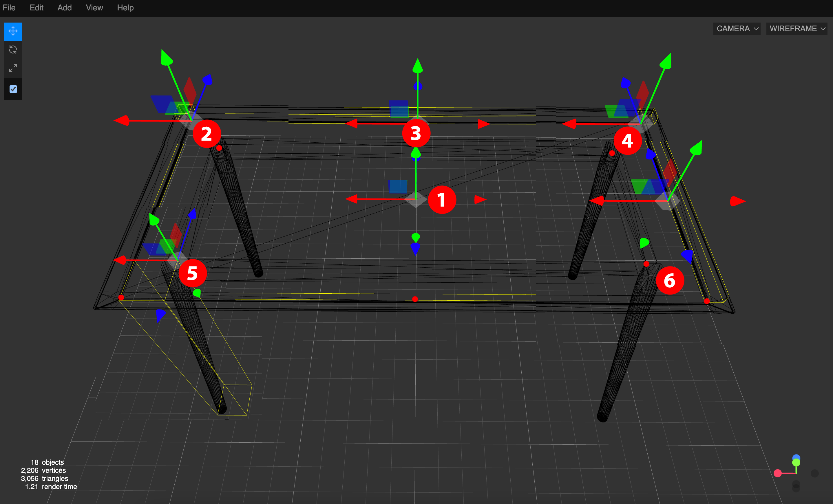
Task: Click the dark negative X axis gizmo dot
Action: click(815, 473)
